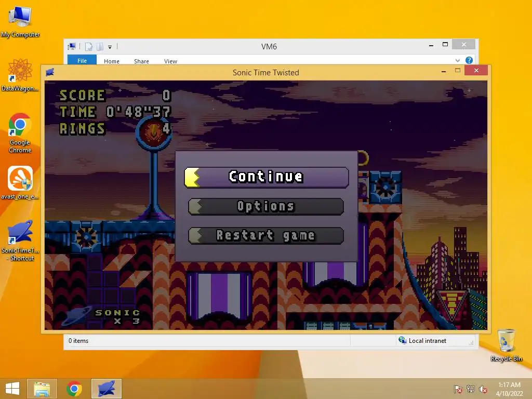
Task: Click the SCORE label in the game HUD
Action: click(x=83, y=96)
